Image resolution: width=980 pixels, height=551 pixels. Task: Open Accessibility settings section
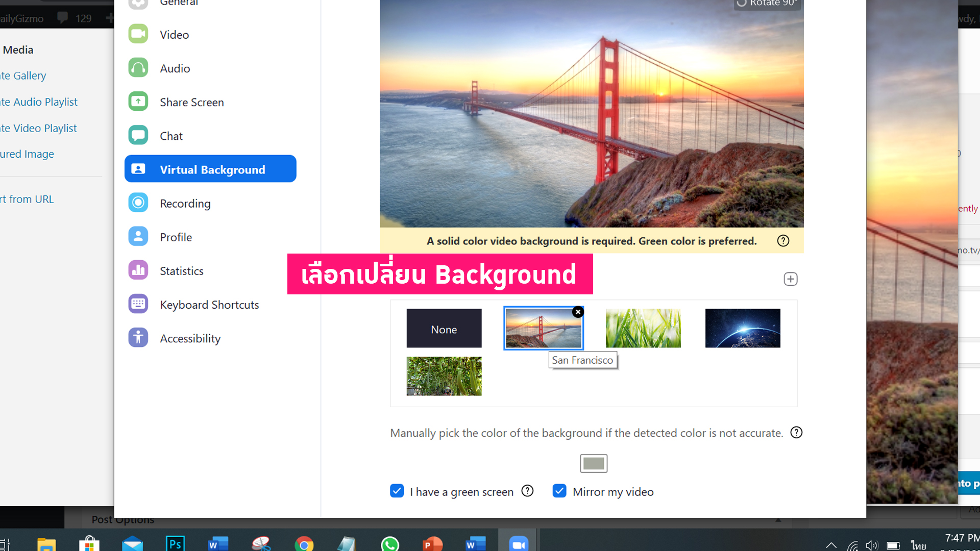[190, 338]
